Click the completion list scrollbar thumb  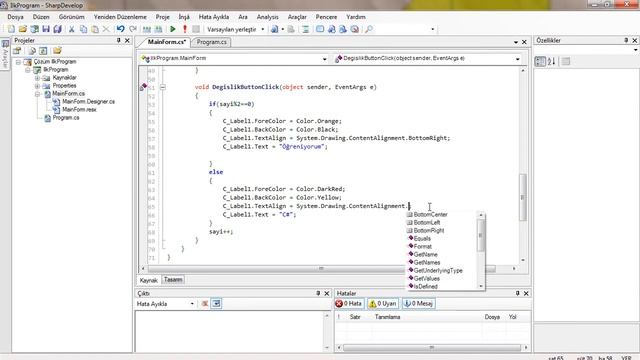[x=480, y=235]
